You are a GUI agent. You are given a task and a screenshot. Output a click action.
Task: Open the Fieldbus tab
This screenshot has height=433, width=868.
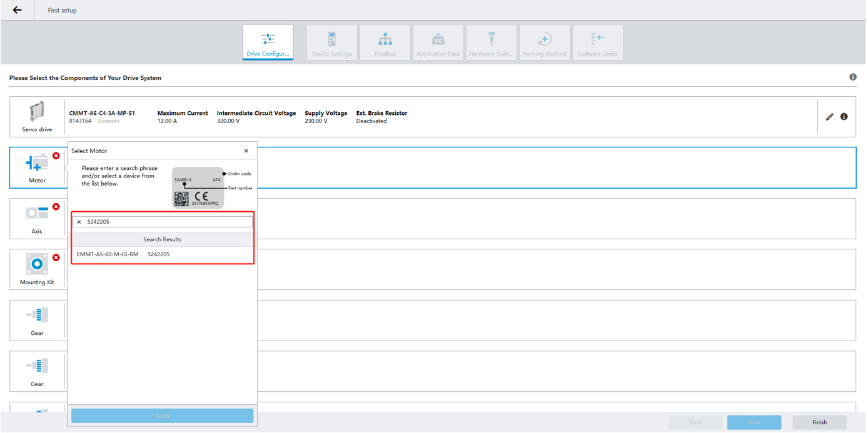pyautogui.click(x=385, y=42)
